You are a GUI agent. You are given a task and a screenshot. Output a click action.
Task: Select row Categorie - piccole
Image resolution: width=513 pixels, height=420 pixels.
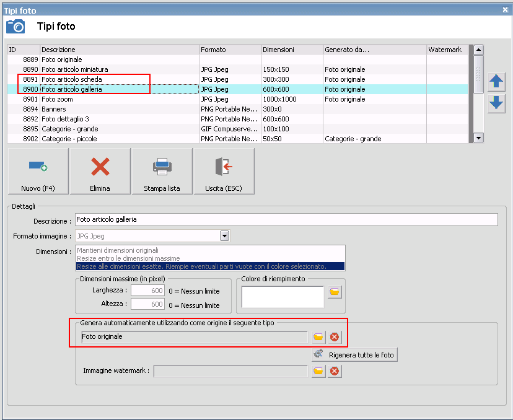[x=238, y=139]
